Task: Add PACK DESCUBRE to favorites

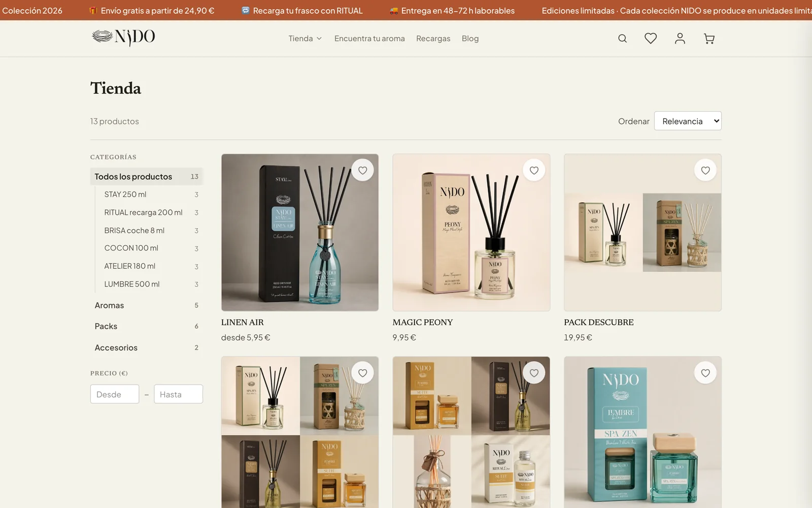Action: tap(705, 170)
